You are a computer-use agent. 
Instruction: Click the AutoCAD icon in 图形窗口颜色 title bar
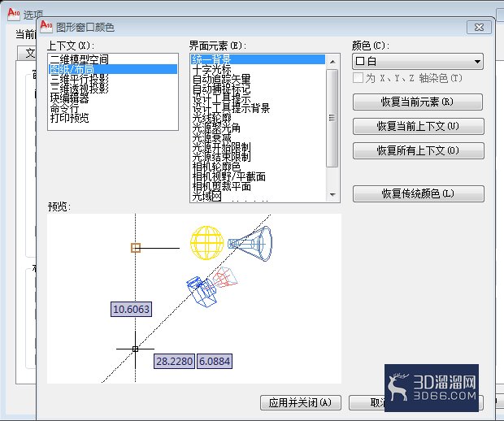click(46, 26)
